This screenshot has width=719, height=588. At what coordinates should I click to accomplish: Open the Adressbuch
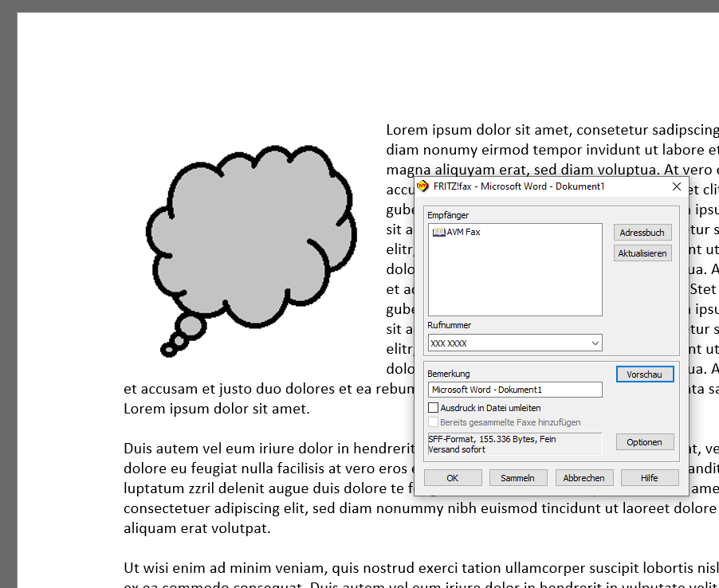pos(642,232)
